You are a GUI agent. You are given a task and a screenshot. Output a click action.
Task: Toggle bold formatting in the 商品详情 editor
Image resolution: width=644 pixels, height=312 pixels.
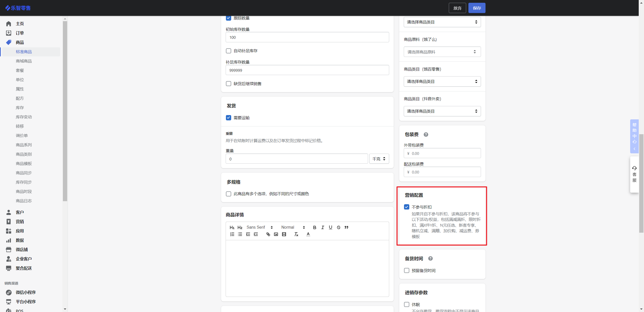coord(314,227)
